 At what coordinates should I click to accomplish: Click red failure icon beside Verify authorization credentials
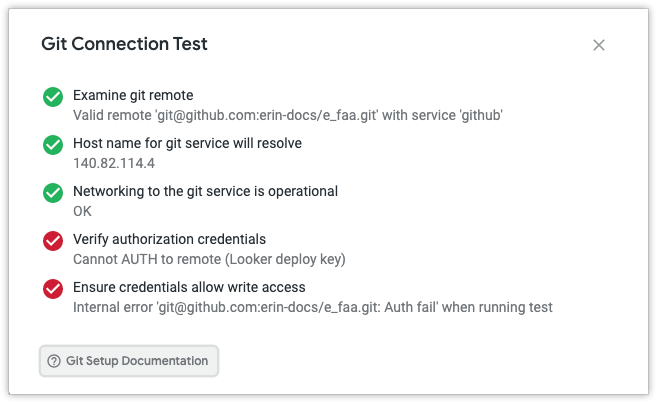pos(53,241)
